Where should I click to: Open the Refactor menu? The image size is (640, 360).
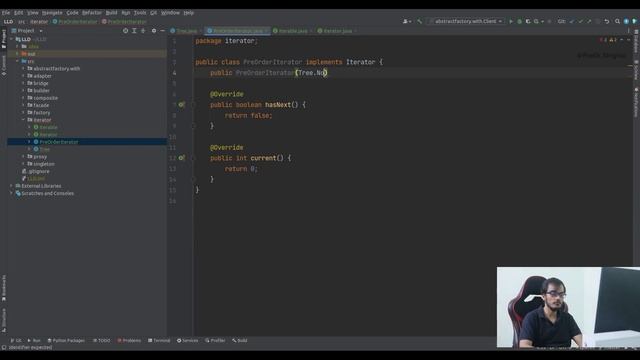92,13
